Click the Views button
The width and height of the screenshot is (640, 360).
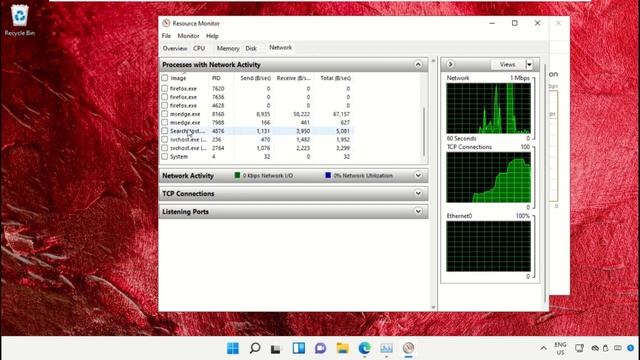[507, 64]
